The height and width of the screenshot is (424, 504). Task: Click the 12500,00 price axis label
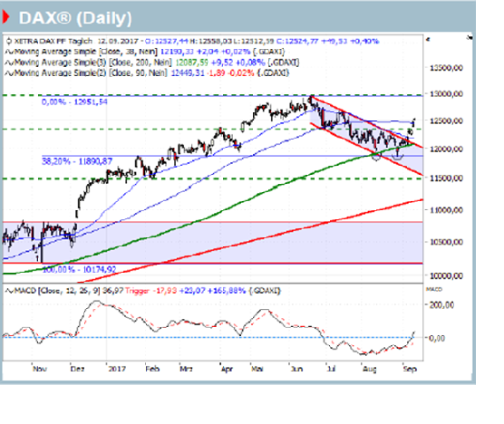point(447,121)
